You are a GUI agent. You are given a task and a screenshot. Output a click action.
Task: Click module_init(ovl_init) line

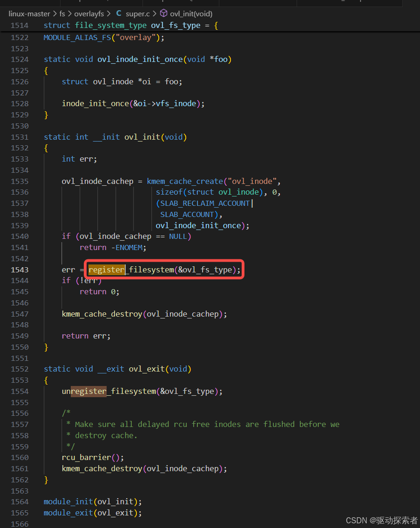point(93,502)
